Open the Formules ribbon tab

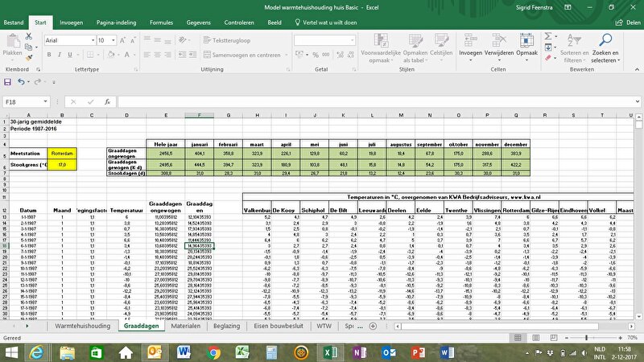[161, 23]
